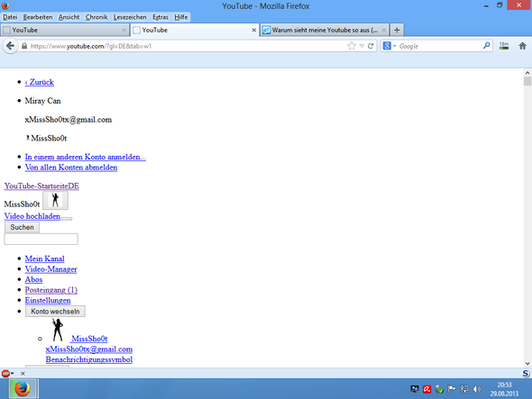532x399 pixels.
Task: Open the Abos link
Action: pyautogui.click(x=33, y=280)
